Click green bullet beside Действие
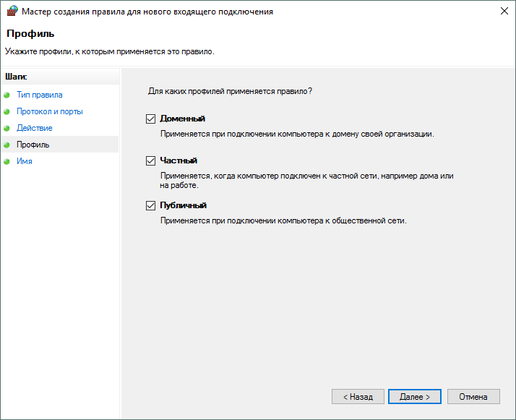516x420 pixels. pyautogui.click(x=7, y=128)
